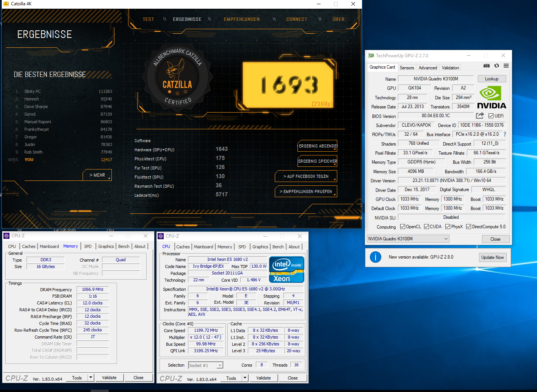
Task: Toggle the CUDA checkbox
Action: (x=426, y=227)
